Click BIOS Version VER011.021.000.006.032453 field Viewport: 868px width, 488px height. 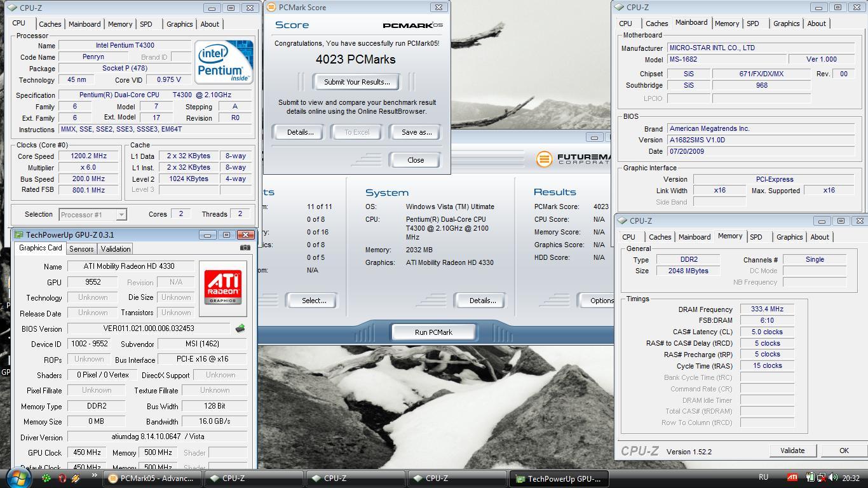click(x=149, y=329)
